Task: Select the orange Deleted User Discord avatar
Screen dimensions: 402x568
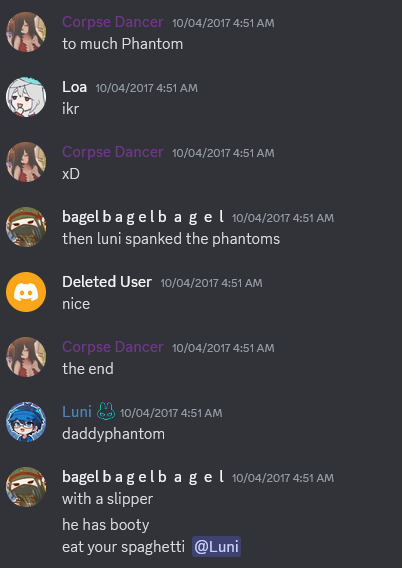Action: [26, 292]
